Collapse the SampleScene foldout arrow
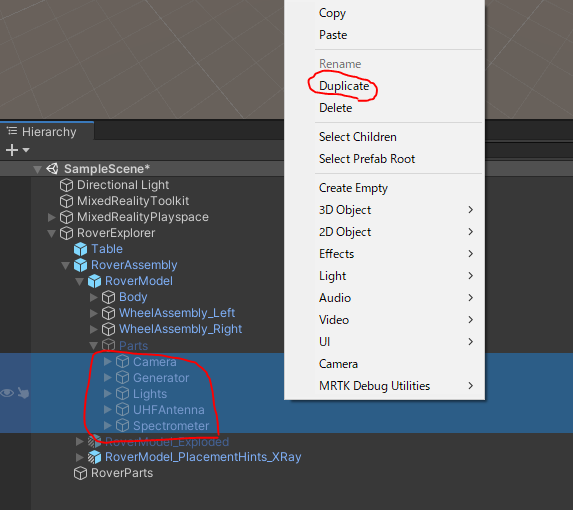 click(37, 169)
